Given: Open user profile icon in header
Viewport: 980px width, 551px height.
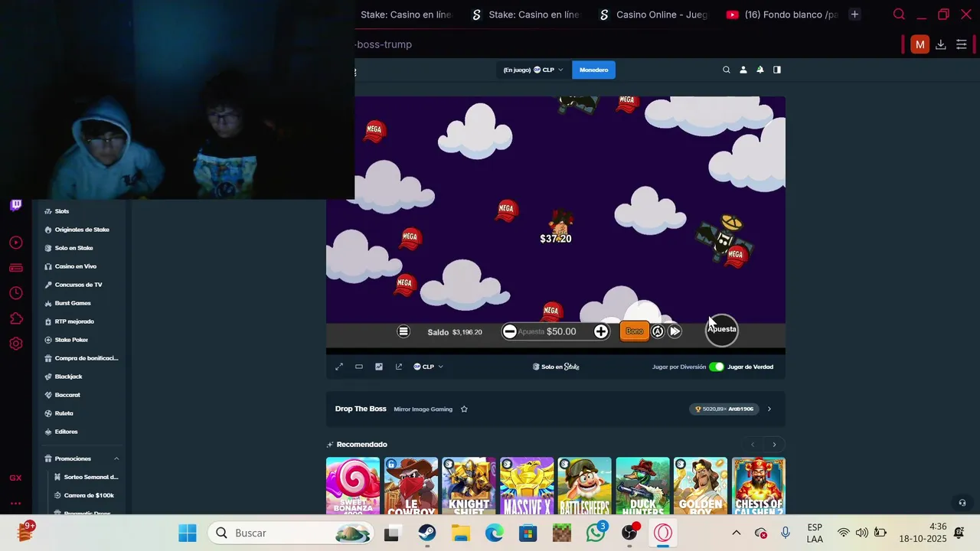Looking at the screenshot, I should [x=743, y=70].
